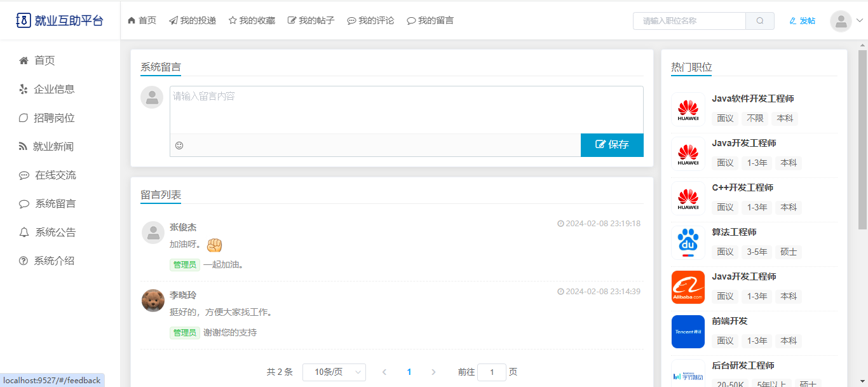Open the 前端开发 job title
The image size is (868, 387).
pos(729,321)
